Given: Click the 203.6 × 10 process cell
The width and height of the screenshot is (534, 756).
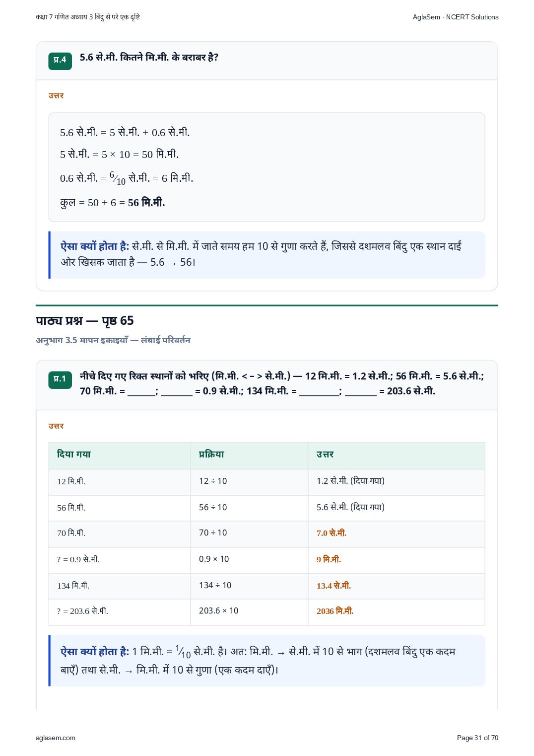Looking at the screenshot, I should click(x=249, y=612).
